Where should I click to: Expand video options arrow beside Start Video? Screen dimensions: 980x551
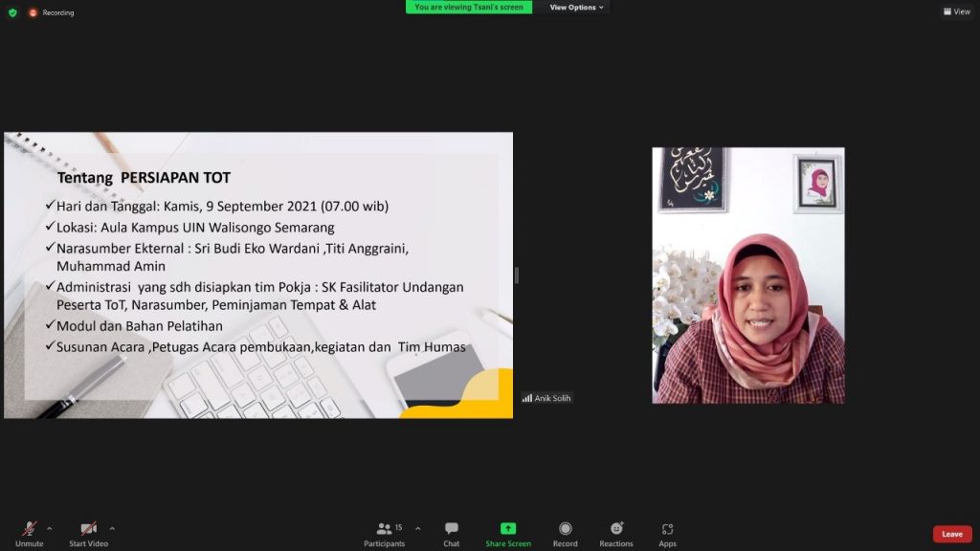coord(112,528)
